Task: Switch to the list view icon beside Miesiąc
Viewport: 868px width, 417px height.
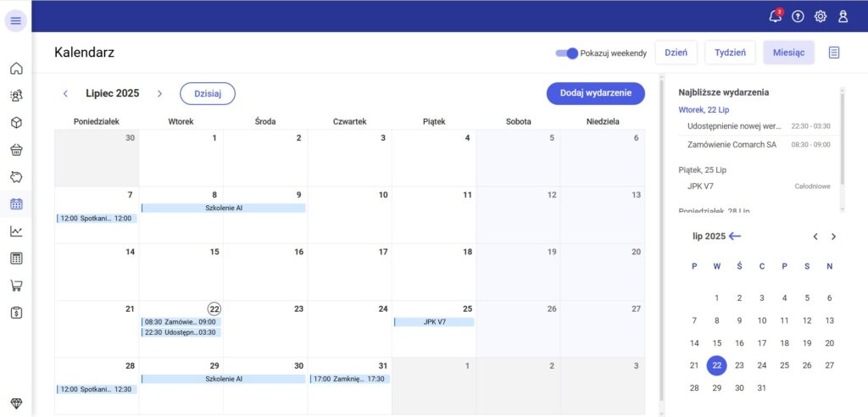Action: [834, 53]
